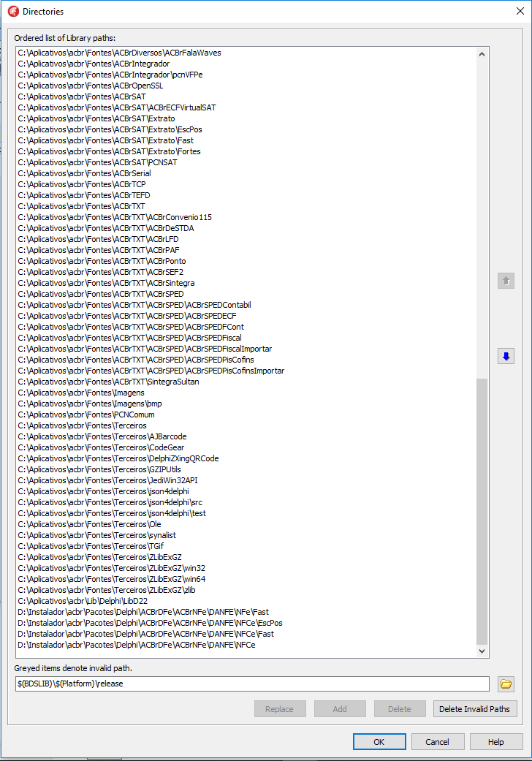The width and height of the screenshot is (532, 761).
Task: Select path acbr\Lib\Delphi\LibD22
Action: pyautogui.click(x=83, y=602)
